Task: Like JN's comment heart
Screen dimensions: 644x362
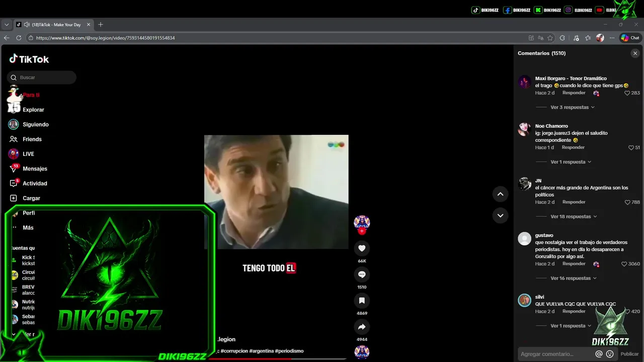Action: pos(627,202)
